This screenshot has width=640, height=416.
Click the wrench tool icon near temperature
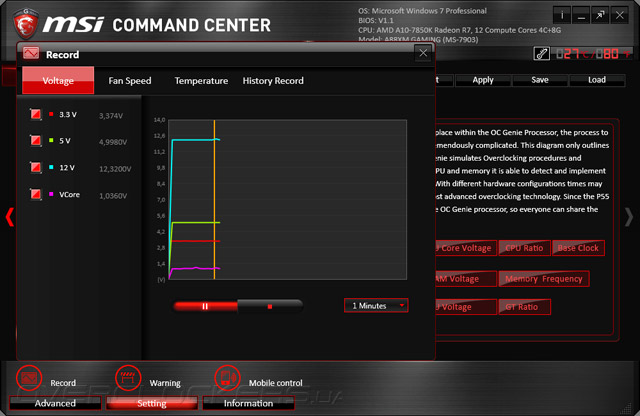[x=541, y=53]
